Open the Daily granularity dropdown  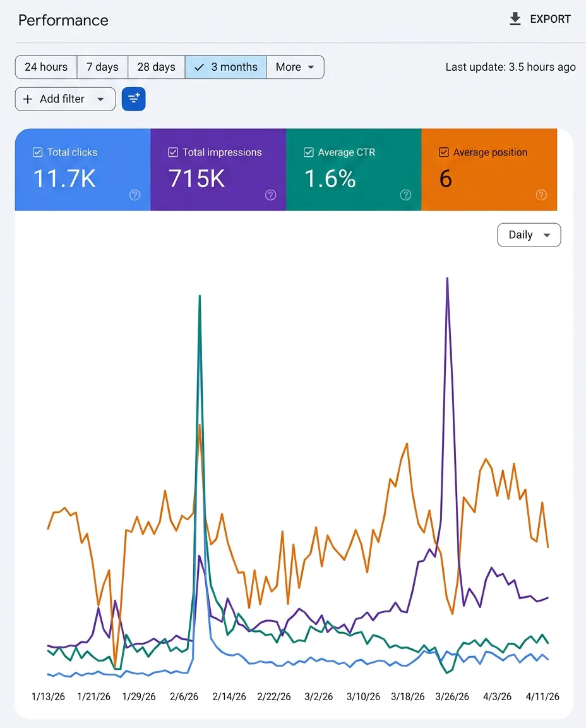coord(529,235)
